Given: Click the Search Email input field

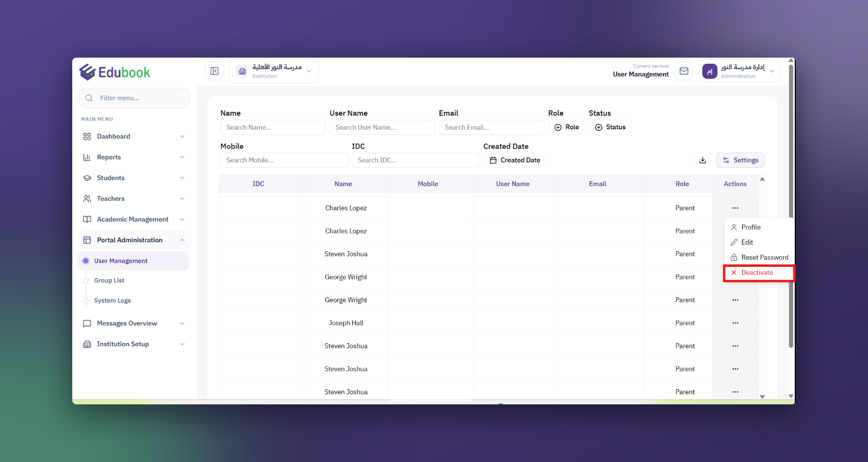Looking at the screenshot, I should [492, 127].
